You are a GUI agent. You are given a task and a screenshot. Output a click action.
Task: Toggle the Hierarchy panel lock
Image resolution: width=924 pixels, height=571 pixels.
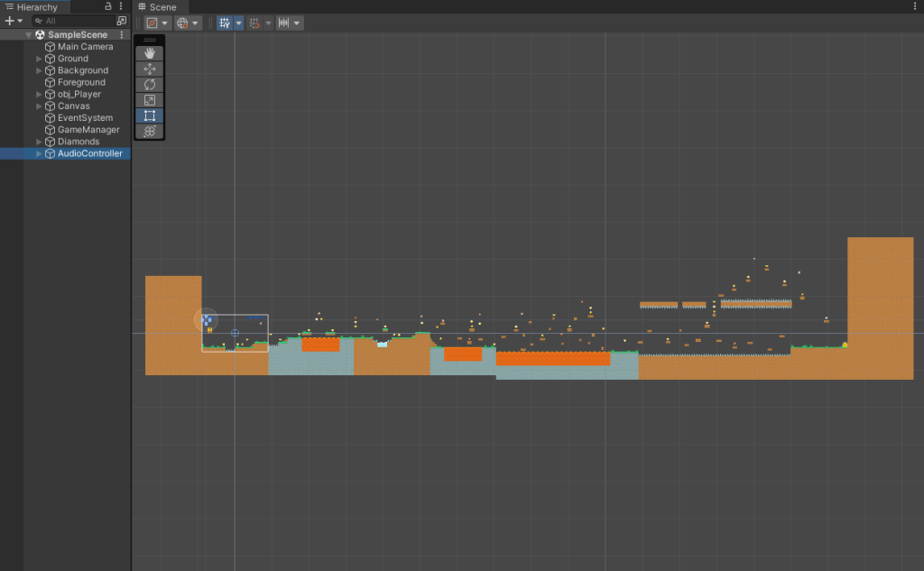click(108, 6)
